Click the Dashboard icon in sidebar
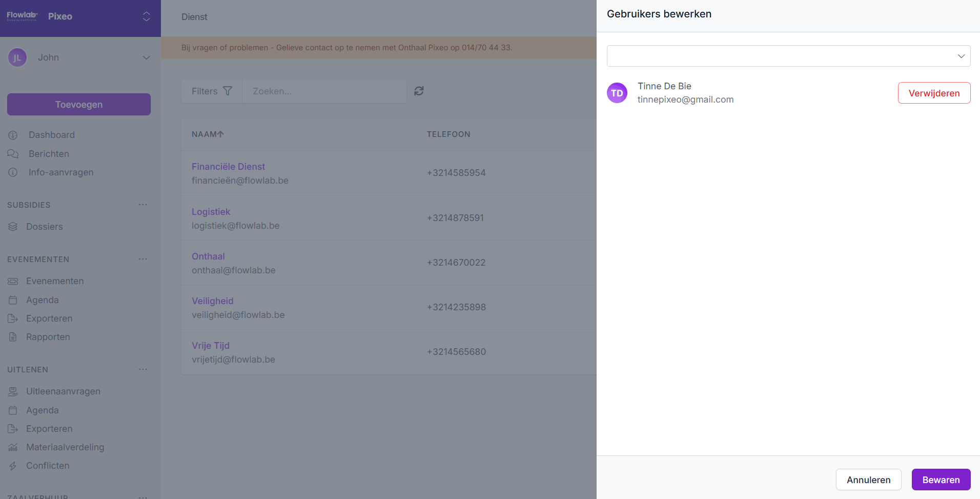Viewport: 980px width, 499px height. tap(13, 135)
